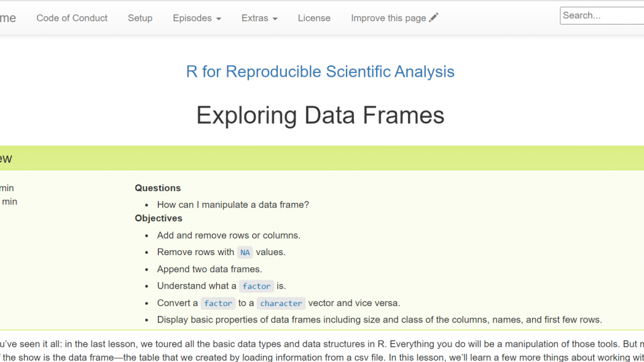Open the Code of Conduct page
644x362 pixels.
tap(72, 18)
